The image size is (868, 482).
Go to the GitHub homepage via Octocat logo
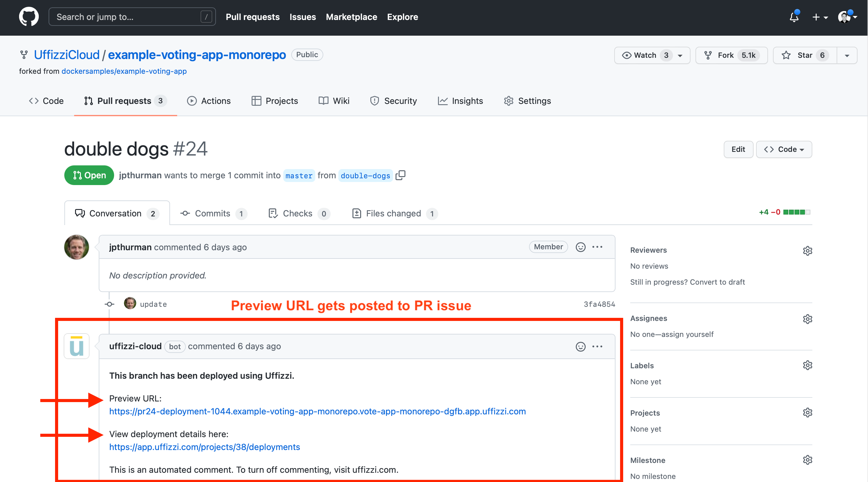29,17
